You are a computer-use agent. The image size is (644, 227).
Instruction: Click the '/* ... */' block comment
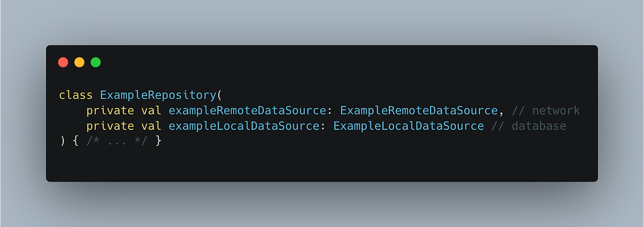click(x=117, y=141)
